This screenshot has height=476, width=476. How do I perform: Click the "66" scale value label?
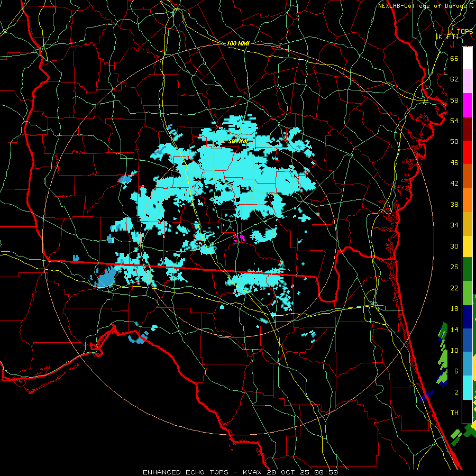tap(454, 58)
